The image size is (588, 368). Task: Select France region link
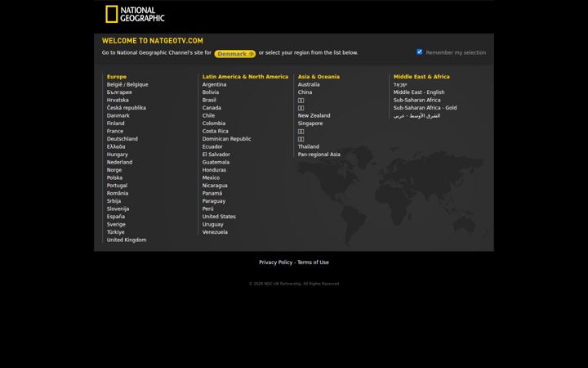(x=115, y=131)
